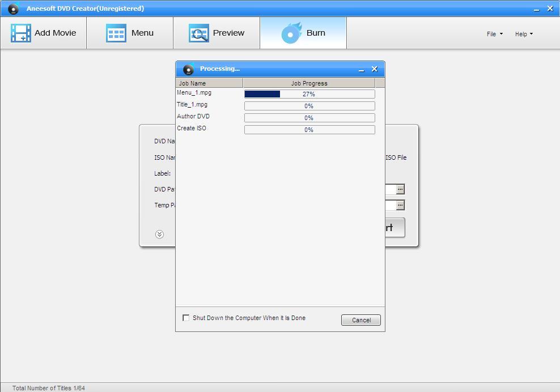560x392 pixels.
Task: Select the Menu_1.mpg job row
Action: click(275, 93)
